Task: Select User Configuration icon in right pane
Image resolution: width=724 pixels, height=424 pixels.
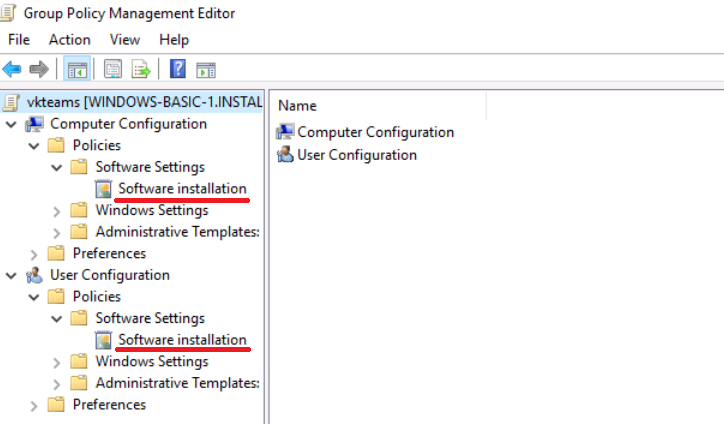Action: point(285,155)
